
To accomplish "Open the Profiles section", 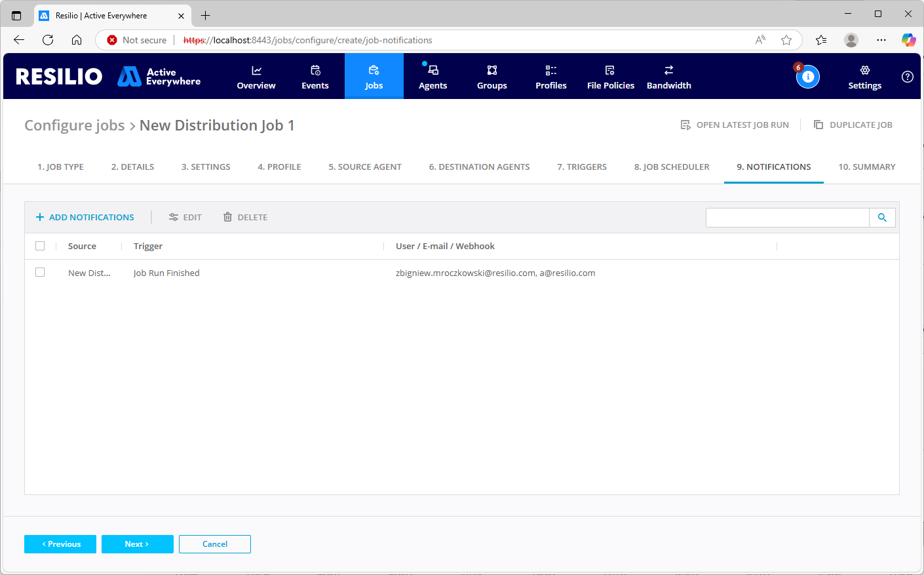I will click(x=550, y=77).
